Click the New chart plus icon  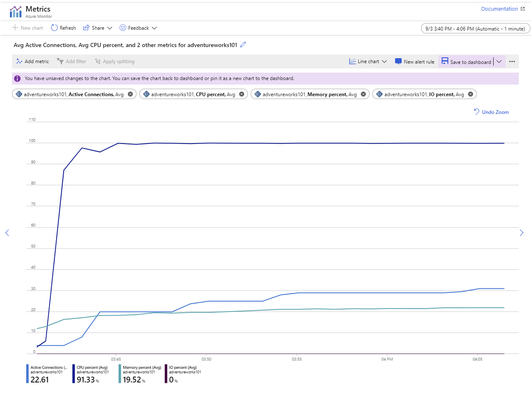[x=15, y=28]
